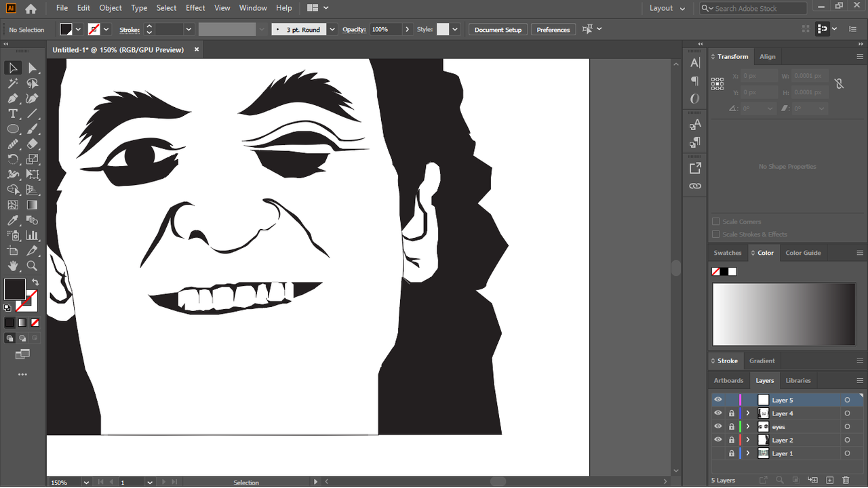Open the graphic Style dropdown
Image resolution: width=868 pixels, height=488 pixels.
point(455,30)
